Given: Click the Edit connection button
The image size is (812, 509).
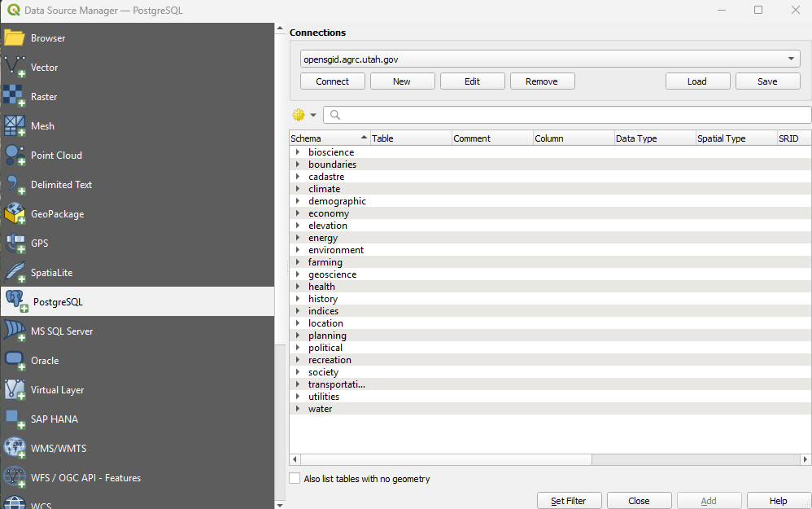Looking at the screenshot, I should 472,81.
